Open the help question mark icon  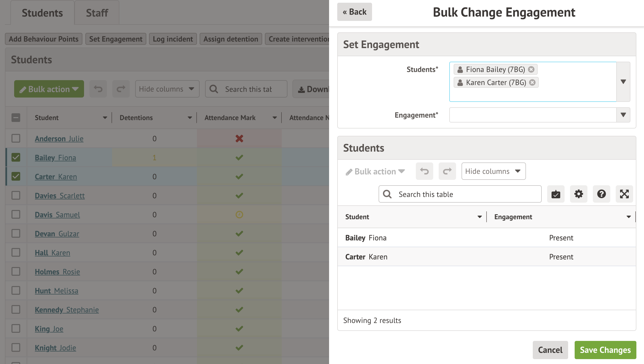click(601, 194)
